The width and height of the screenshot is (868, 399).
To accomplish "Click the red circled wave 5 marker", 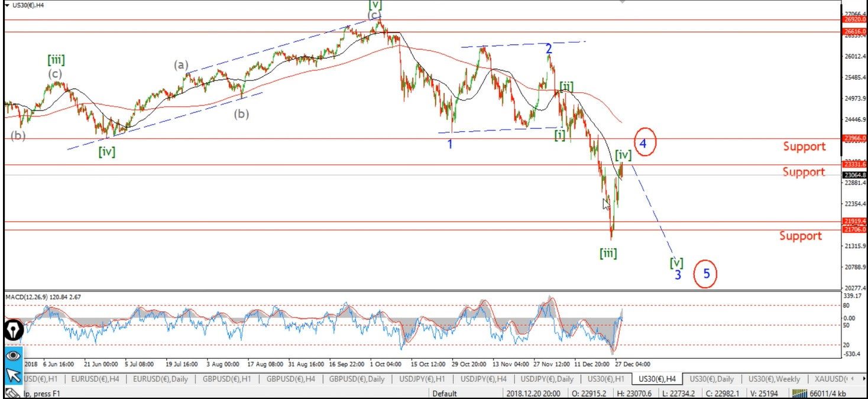I will pos(706,274).
